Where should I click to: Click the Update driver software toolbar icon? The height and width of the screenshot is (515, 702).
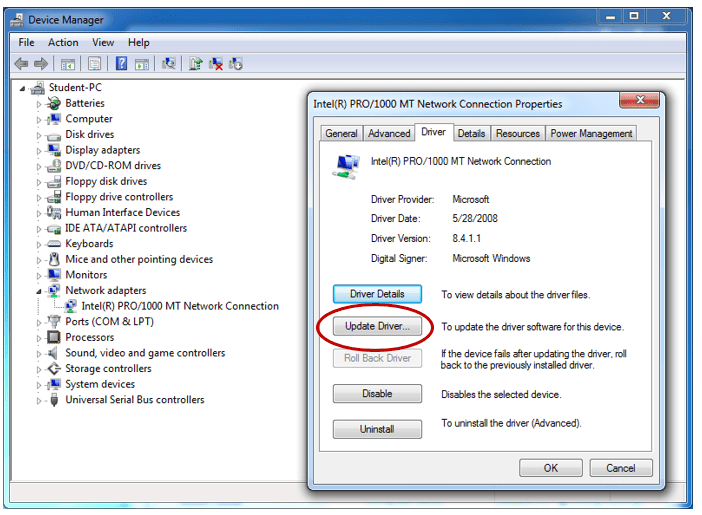(196, 64)
